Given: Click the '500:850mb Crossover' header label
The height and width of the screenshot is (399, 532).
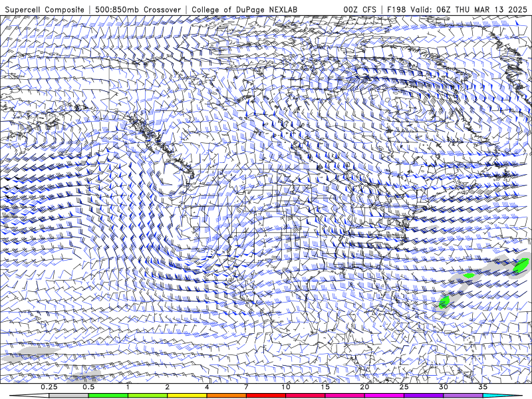Looking at the screenshot, I should point(138,9).
